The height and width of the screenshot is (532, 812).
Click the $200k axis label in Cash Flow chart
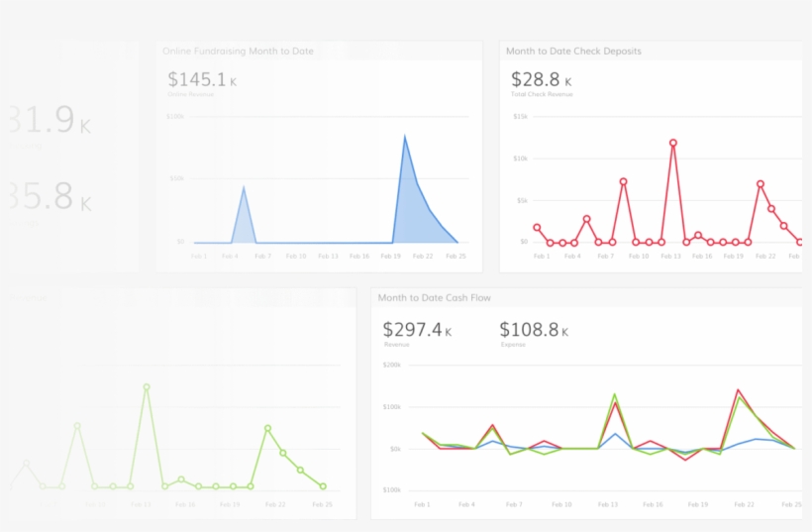pyautogui.click(x=391, y=365)
